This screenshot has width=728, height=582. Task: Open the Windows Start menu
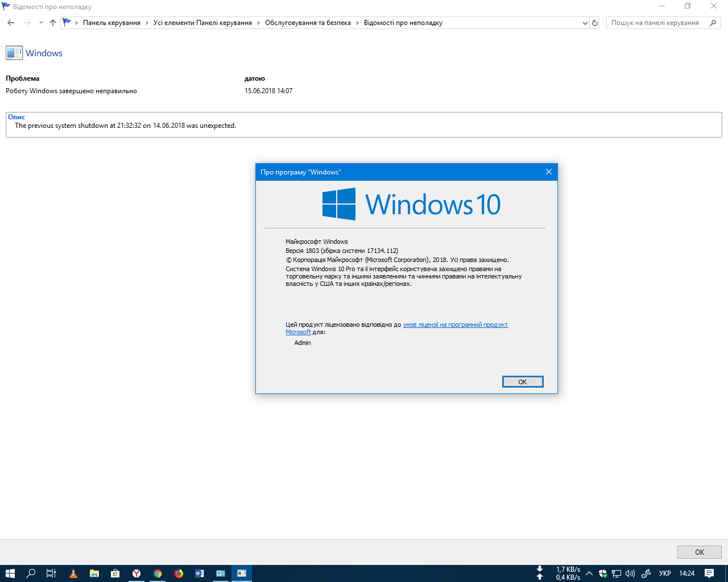click(10, 573)
